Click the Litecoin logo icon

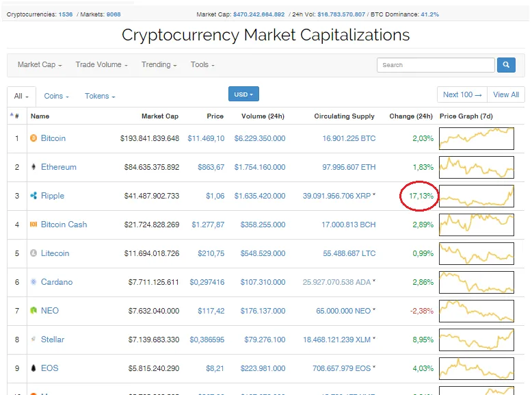click(34, 253)
